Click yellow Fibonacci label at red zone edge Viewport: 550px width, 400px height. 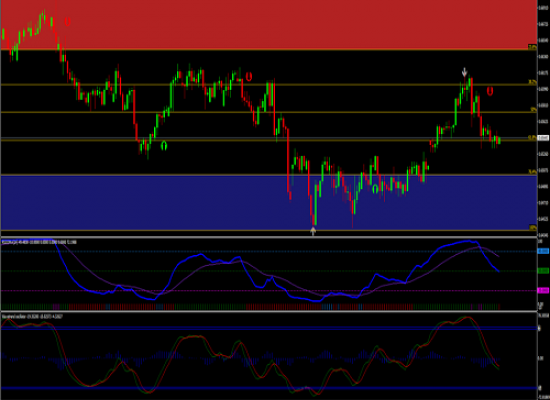tap(532, 47)
